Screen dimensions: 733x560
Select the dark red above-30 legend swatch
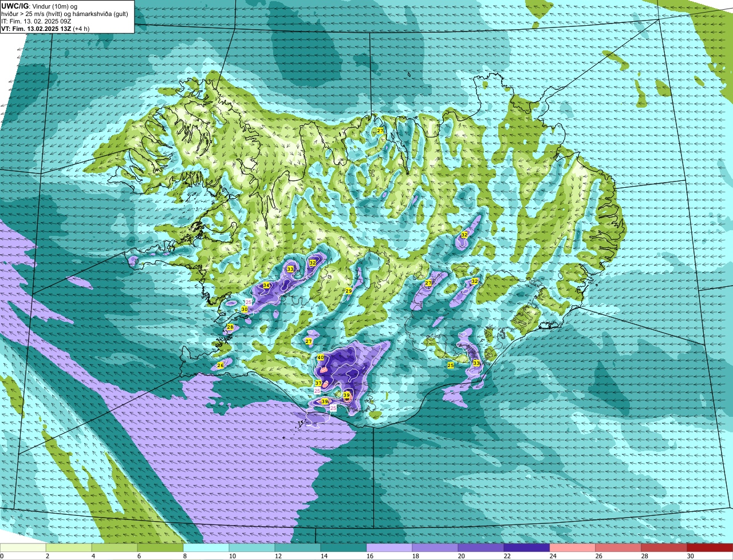[710, 547]
